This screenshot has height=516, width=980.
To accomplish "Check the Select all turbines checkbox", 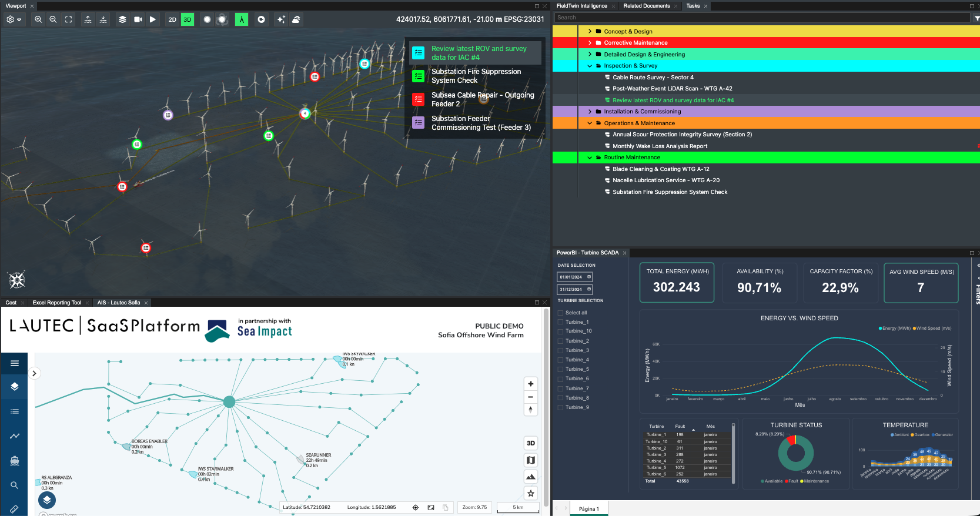I will point(560,313).
